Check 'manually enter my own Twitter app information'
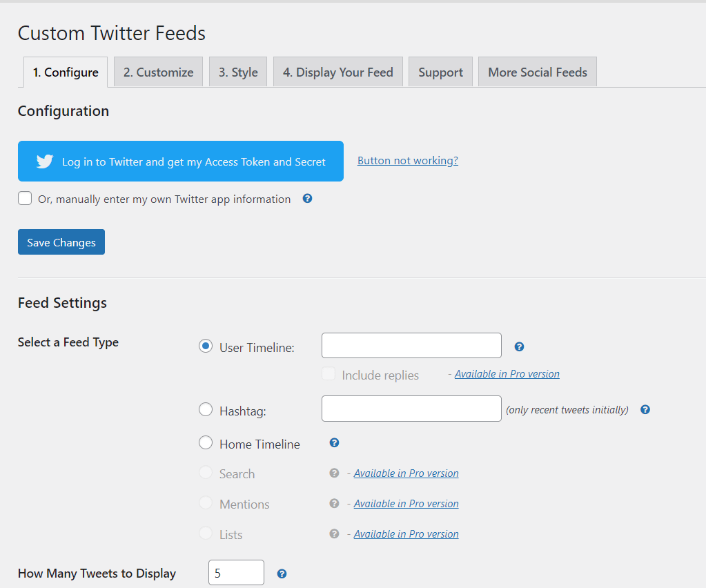The image size is (706, 588). tap(25, 198)
